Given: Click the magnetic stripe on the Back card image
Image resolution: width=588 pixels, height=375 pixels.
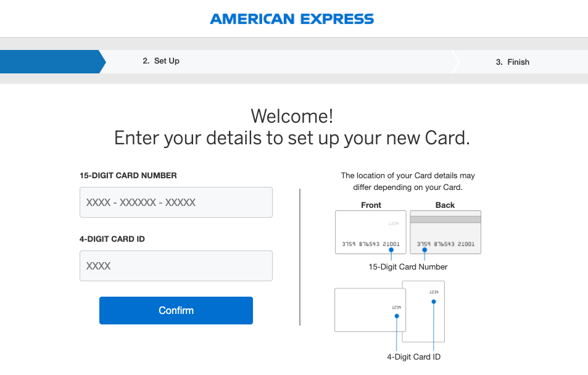Looking at the screenshot, I should 445,218.
